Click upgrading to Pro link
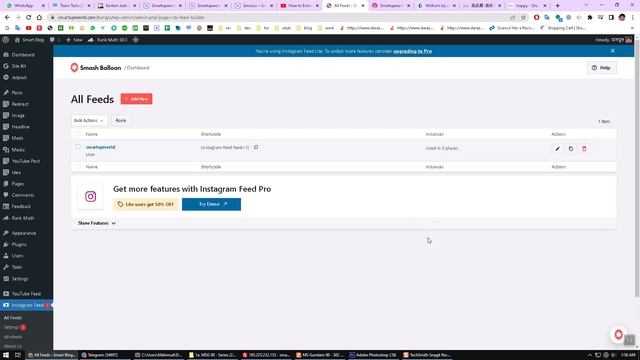640x360 pixels. click(x=412, y=51)
